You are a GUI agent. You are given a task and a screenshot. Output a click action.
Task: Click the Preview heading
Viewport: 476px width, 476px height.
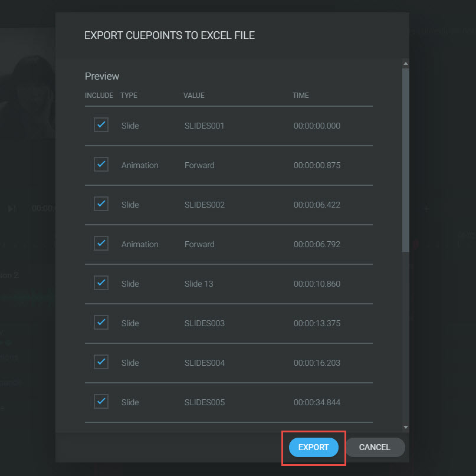click(102, 76)
